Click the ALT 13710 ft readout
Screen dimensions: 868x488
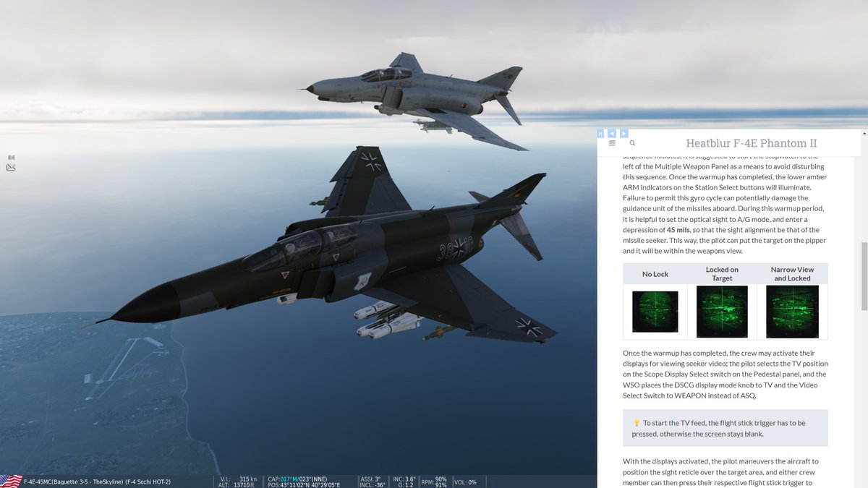[237, 485]
